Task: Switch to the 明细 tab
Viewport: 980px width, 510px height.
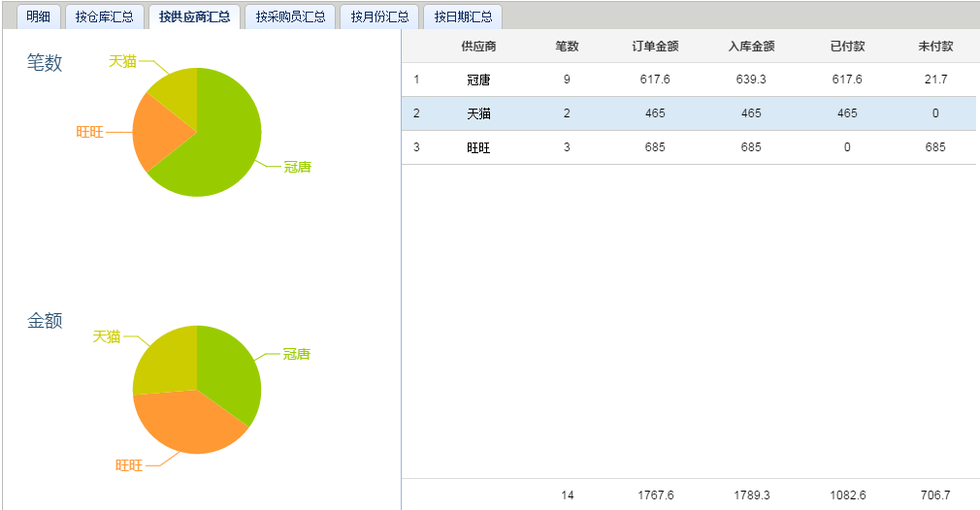Action: click(x=40, y=16)
